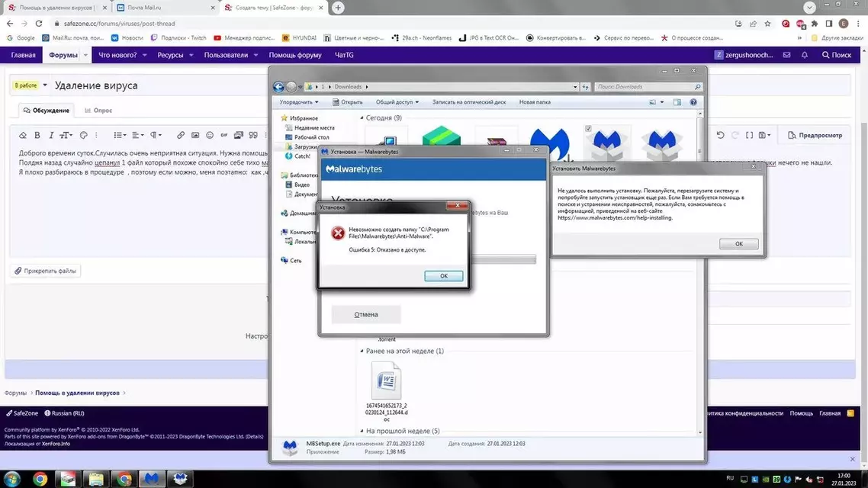Expand the Chrome tab search chevron
Image resolution: width=868 pixels, height=488 pixels.
[x=809, y=7]
